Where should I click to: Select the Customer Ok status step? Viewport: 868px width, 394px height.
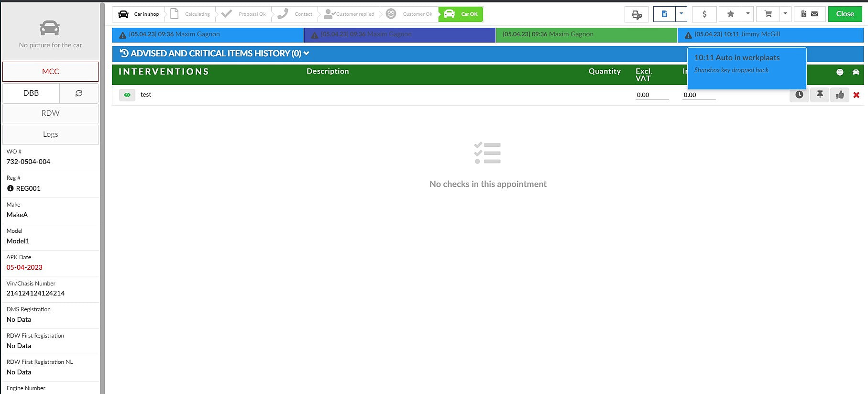[x=410, y=14]
